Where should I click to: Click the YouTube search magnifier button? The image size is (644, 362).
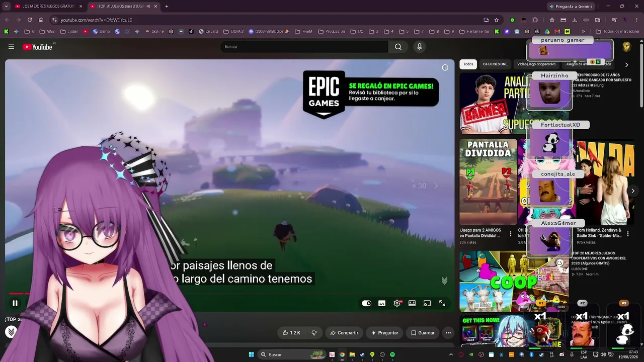tap(398, 47)
